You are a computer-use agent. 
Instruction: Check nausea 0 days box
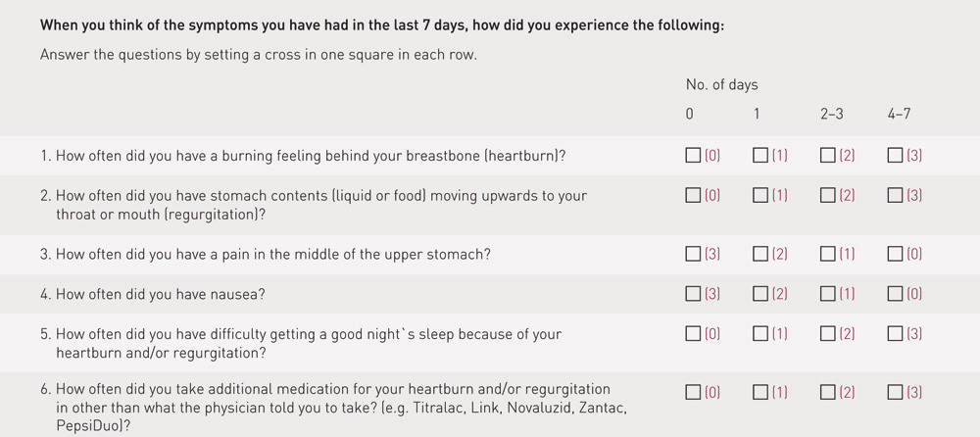coord(693,293)
